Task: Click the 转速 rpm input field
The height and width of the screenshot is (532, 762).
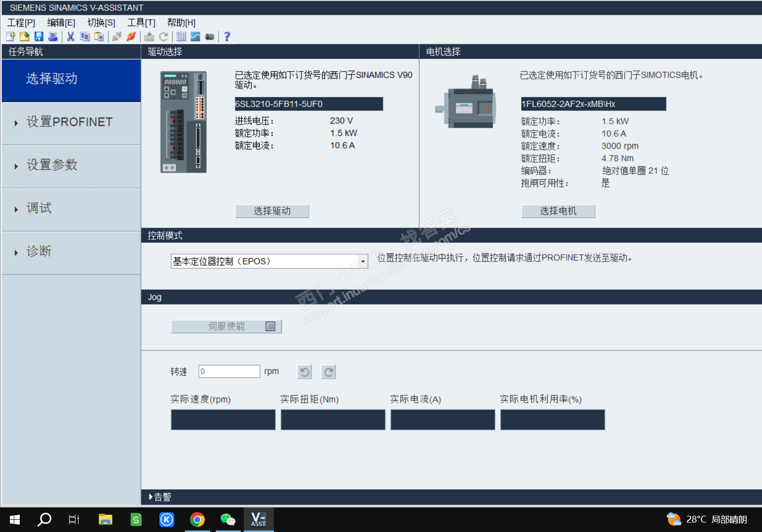Action: [229, 371]
